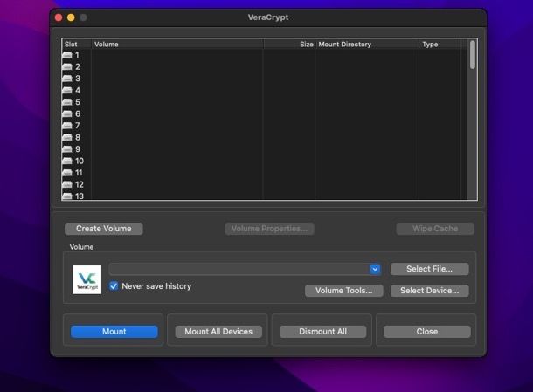Image resolution: width=533 pixels, height=392 pixels.
Task: Select the drive icon for slot 3
Action: 67,79
